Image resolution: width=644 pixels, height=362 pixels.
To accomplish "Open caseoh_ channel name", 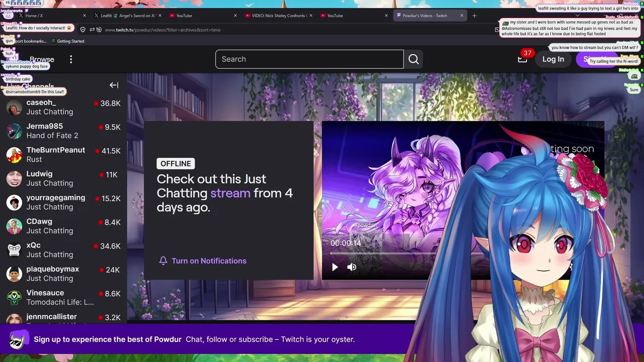I will coord(41,103).
